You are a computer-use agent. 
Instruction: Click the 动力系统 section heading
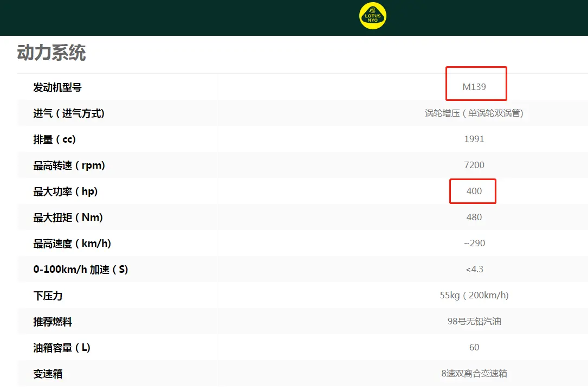click(x=51, y=53)
